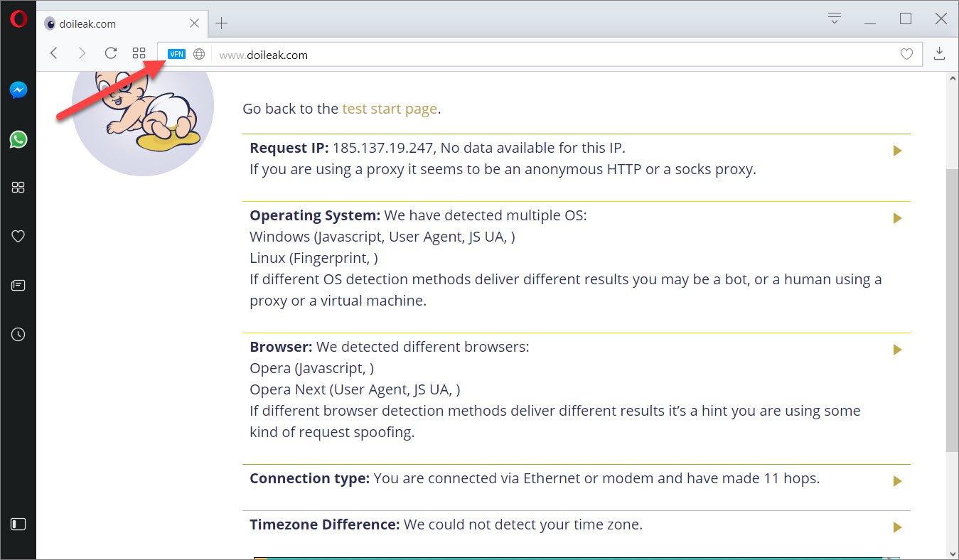Click the scrollbar down arrow

point(951,553)
